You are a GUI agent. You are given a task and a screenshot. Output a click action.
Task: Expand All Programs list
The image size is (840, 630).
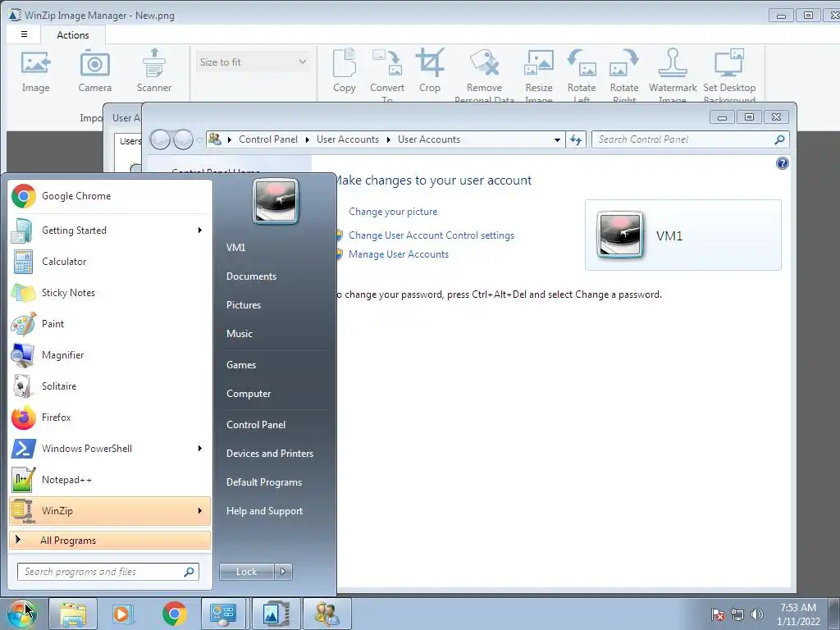(110, 540)
